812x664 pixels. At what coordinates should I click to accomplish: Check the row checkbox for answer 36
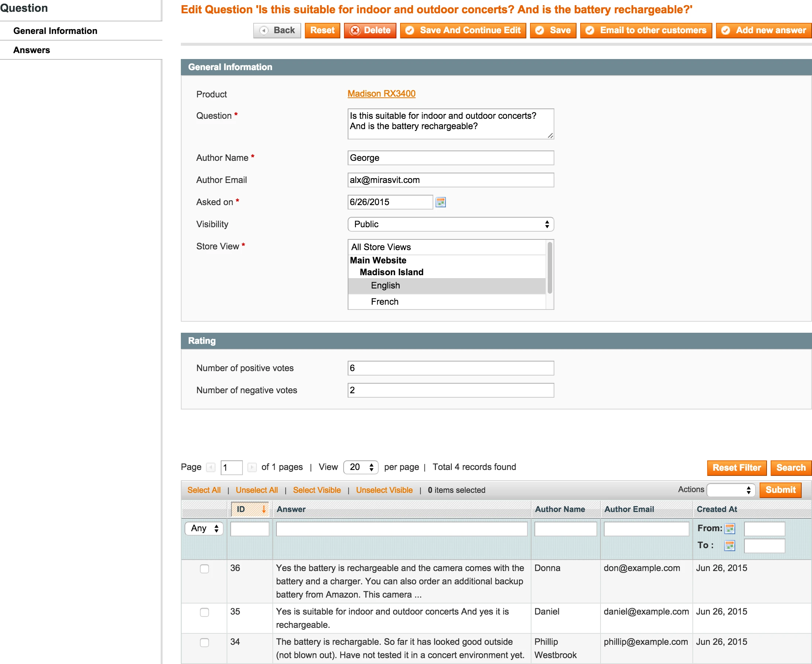tap(204, 569)
